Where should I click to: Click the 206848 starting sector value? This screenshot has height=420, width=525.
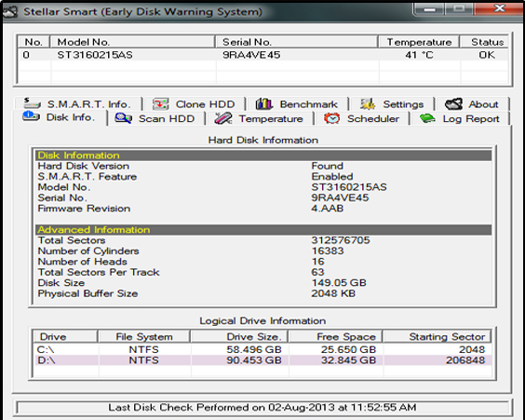[x=465, y=360]
